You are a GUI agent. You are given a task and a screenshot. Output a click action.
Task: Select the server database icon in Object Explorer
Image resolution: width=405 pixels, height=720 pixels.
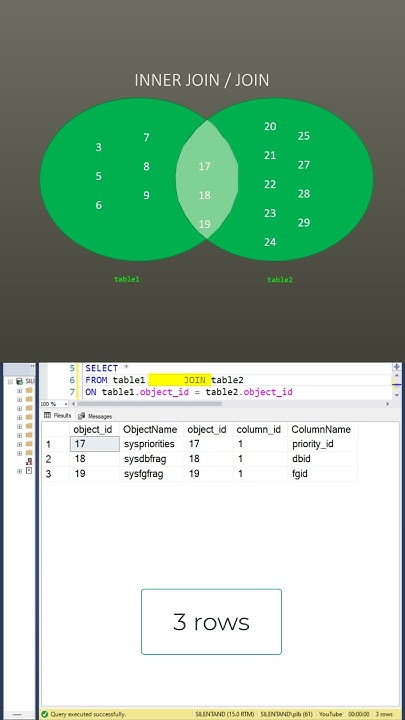pos(19,381)
